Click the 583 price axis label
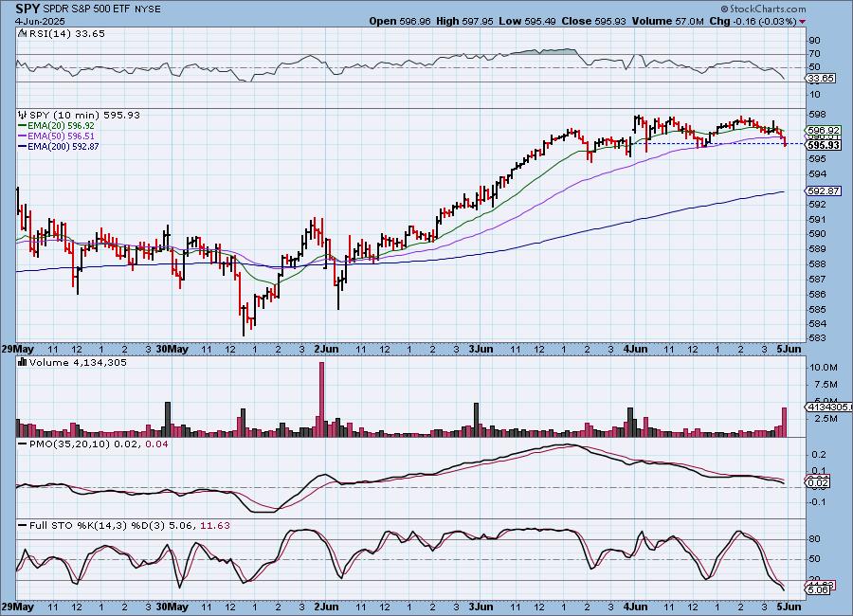 pyautogui.click(x=818, y=338)
